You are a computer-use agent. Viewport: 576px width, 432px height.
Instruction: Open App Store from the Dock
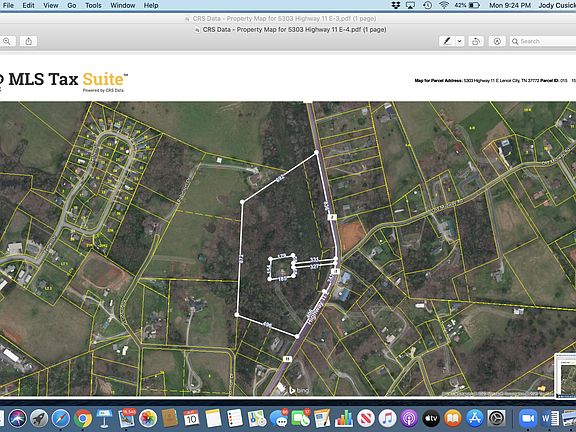475,418
